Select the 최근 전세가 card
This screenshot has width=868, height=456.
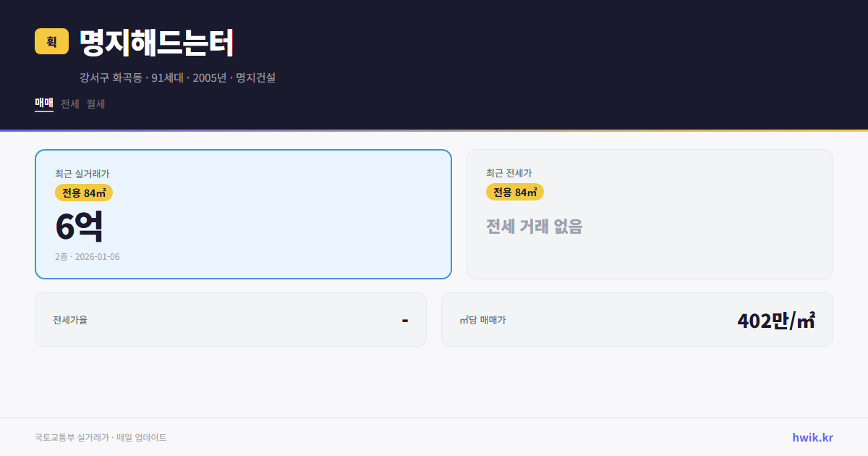click(x=650, y=214)
